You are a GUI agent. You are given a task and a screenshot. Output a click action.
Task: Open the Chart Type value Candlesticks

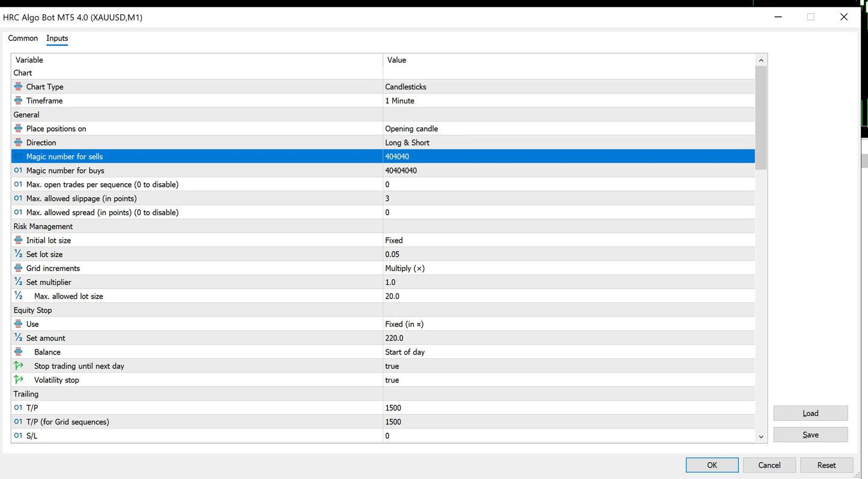click(x=568, y=87)
